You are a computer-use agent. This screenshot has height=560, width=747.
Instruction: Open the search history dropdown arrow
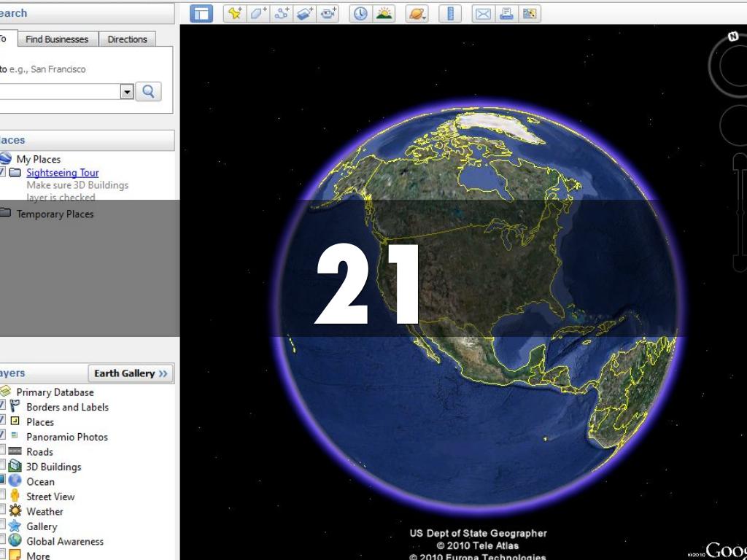pyautogui.click(x=126, y=91)
